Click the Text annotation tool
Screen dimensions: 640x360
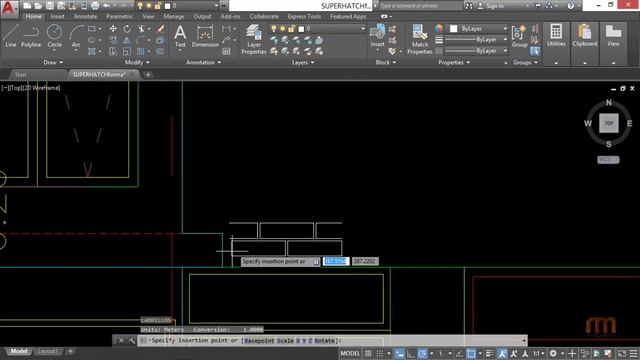180,37
